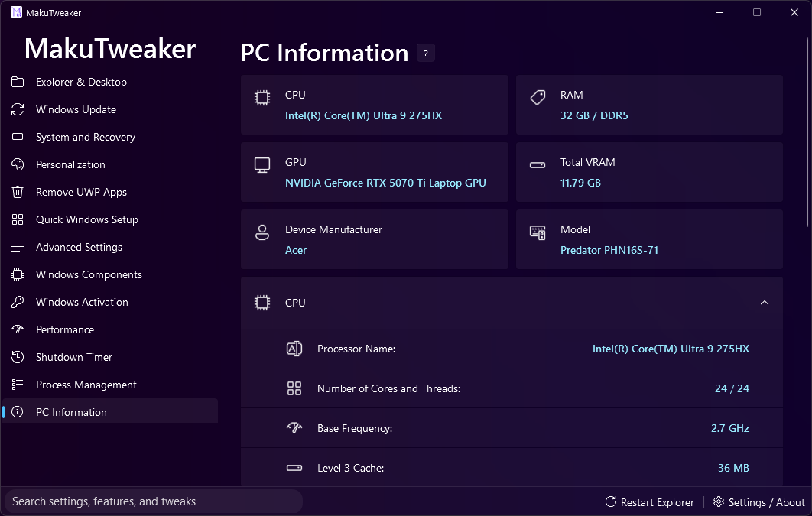Screen dimensions: 812x516
Task: Click the Device Manufacturer person icon
Action: pos(262,232)
